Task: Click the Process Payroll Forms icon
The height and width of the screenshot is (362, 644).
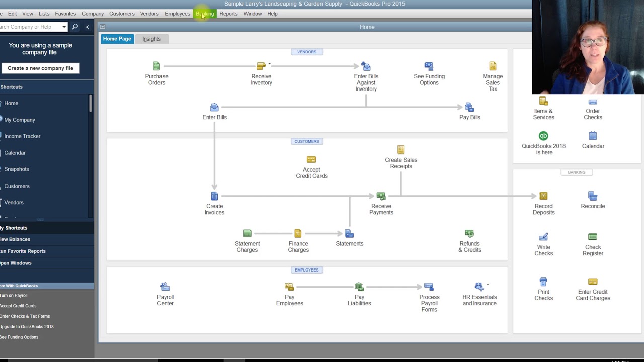Action: [x=429, y=287]
